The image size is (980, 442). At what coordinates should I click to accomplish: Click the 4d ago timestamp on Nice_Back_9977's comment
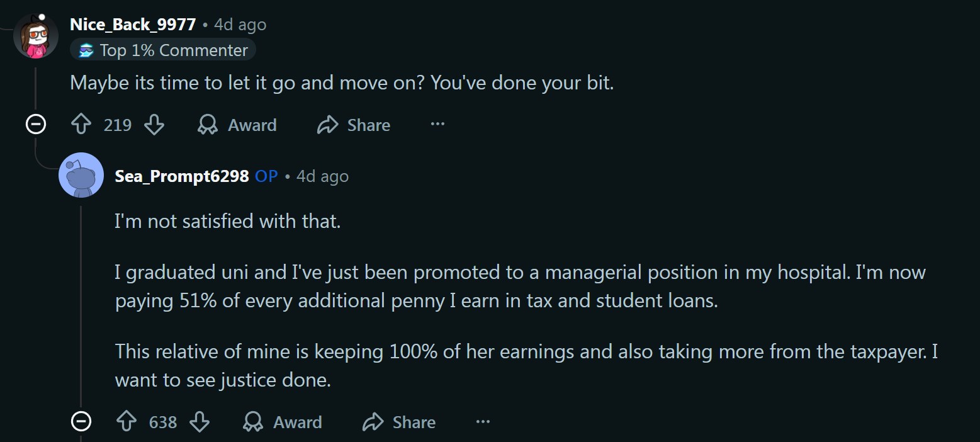click(x=240, y=25)
